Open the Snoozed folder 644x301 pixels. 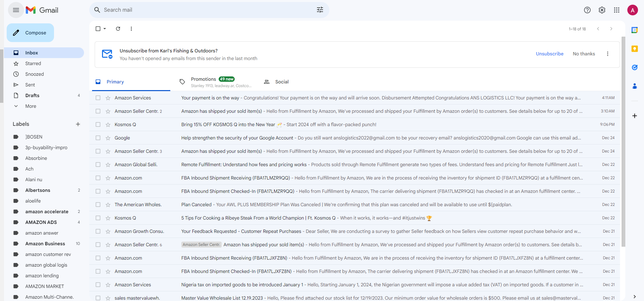[x=43, y=74]
